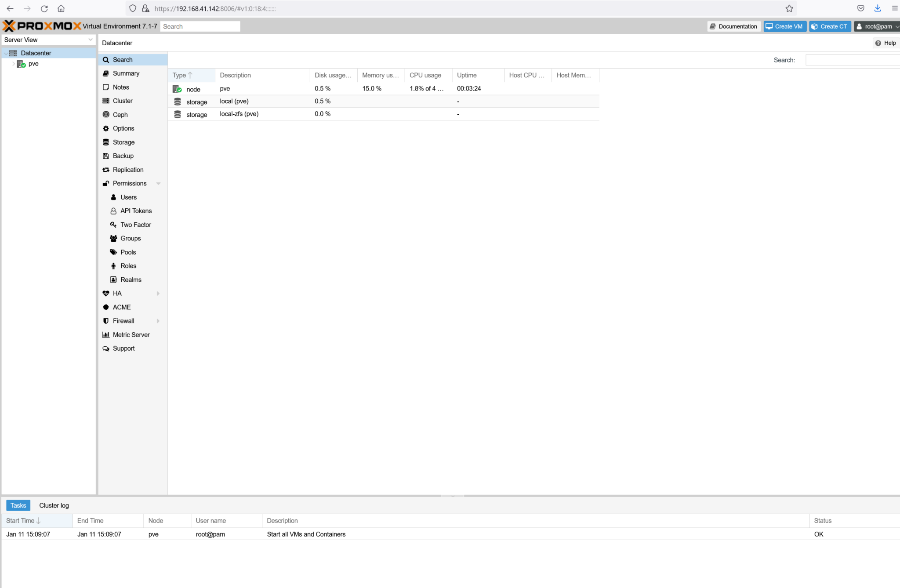
Task: Open the API Tokens panel
Action: 136,211
